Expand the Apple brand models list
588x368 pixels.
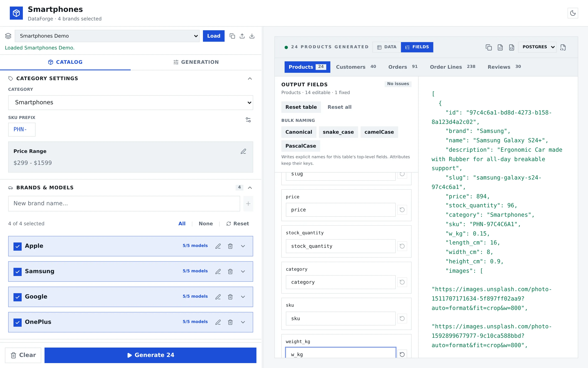tap(243, 246)
